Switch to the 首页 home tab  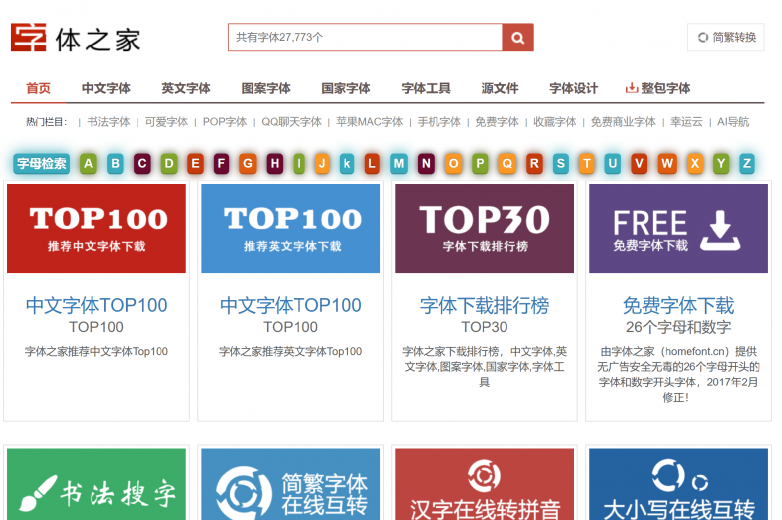38,88
